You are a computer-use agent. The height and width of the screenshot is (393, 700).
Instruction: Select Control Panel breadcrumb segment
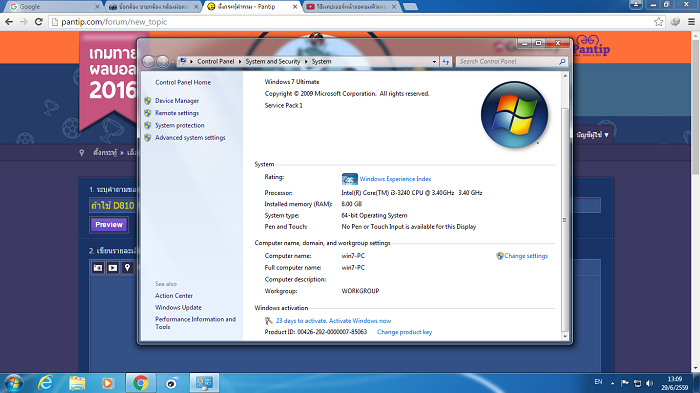pos(216,62)
